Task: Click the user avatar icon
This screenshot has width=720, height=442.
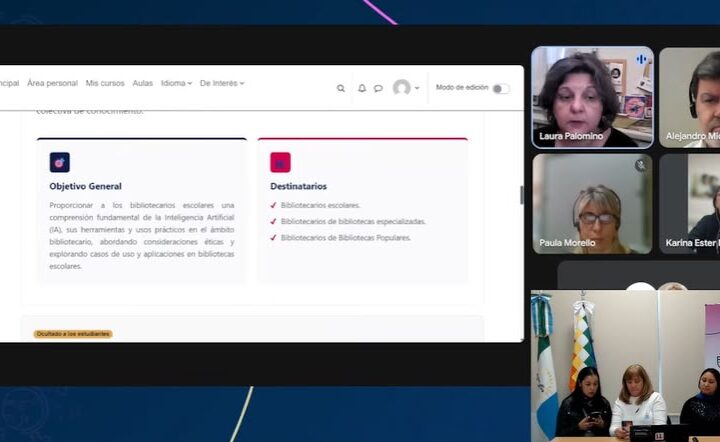Action: (402, 87)
